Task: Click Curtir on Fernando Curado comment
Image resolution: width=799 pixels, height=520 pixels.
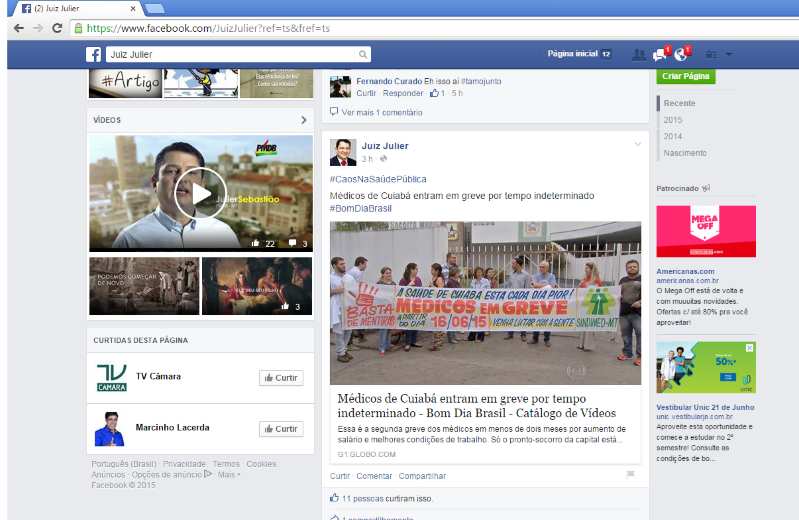Action: coord(366,93)
